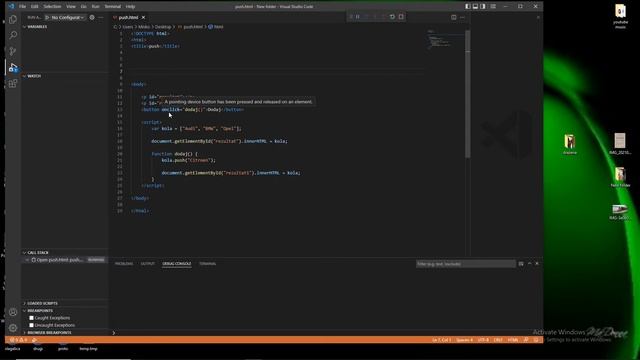Stop debugging with the square stop icon
The image size is (640, 360).
coord(401,17)
